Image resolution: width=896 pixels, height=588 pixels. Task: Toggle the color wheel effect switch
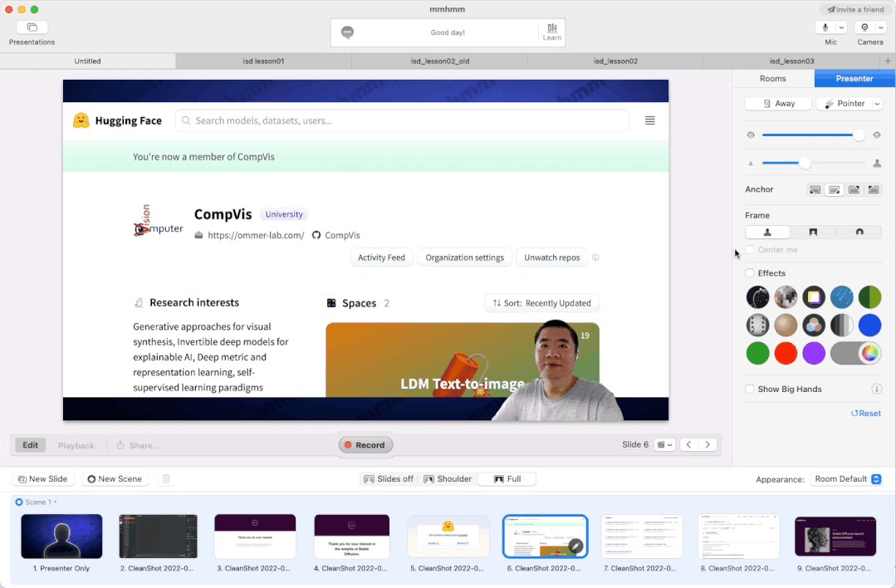coord(856,353)
